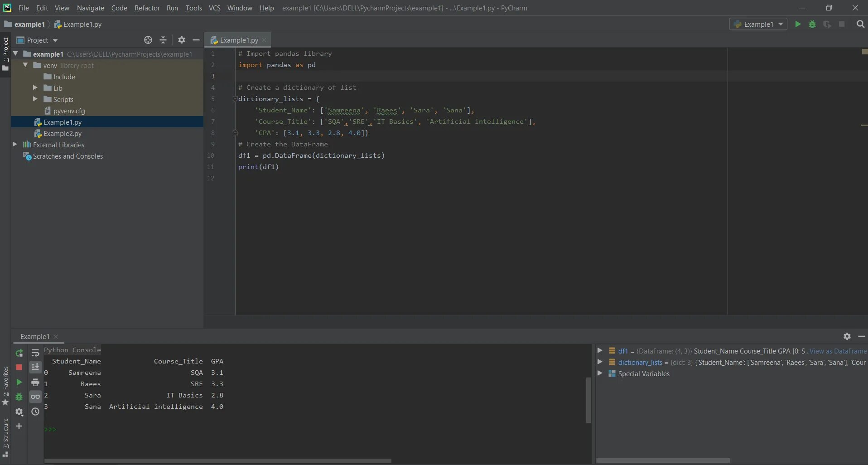868x465 pixels.
Task: Open console tool window gear options
Action: [847, 336]
